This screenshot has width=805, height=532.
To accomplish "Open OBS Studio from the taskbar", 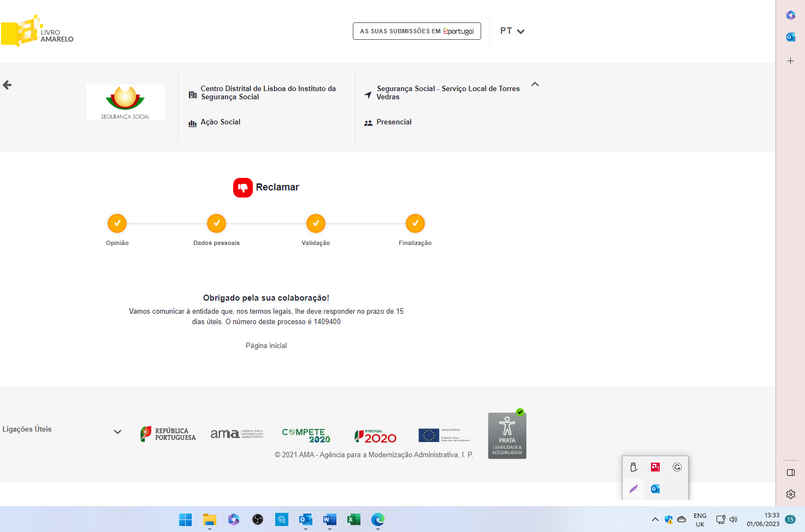I will point(258,519).
